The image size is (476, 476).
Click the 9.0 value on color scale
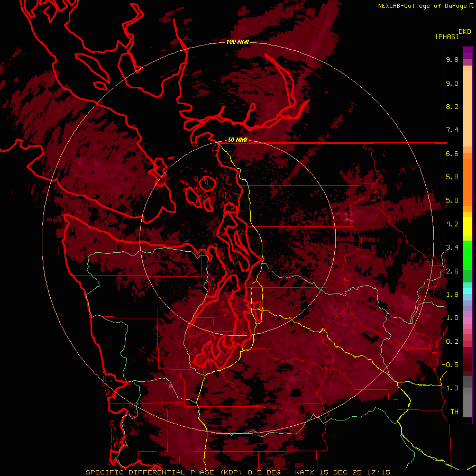(x=452, y=83)
